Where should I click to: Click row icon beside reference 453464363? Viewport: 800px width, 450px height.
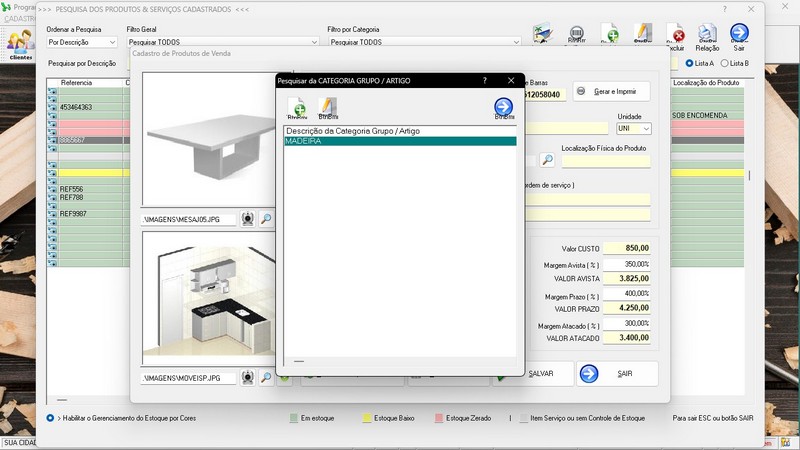pyautogui.click(x=52, y=108)
